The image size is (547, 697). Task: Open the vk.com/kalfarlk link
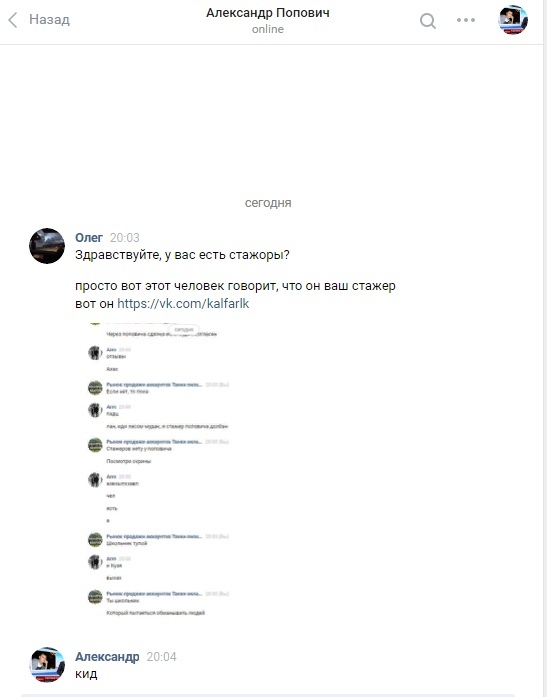(183, 304)
